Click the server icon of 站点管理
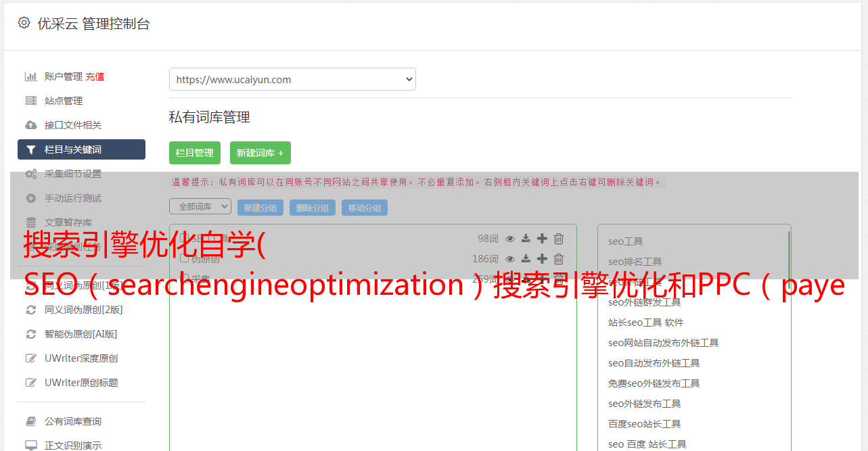Screen dimensions: 868x451 31,101
